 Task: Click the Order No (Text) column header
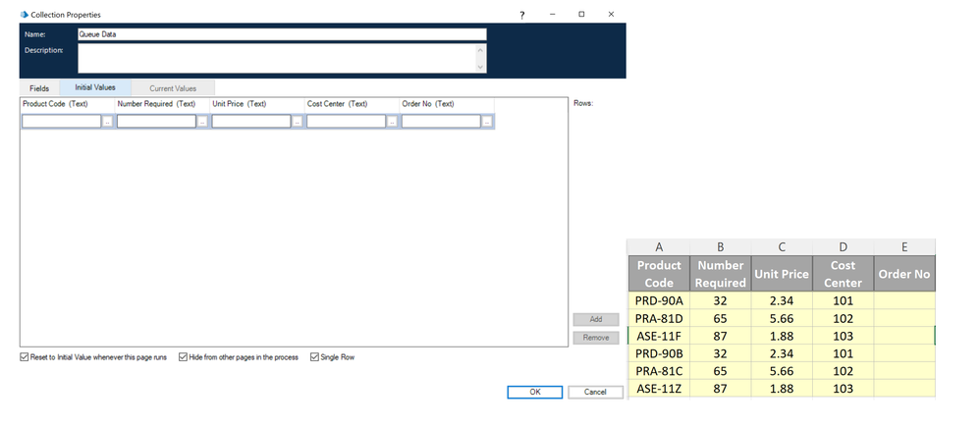447,104
